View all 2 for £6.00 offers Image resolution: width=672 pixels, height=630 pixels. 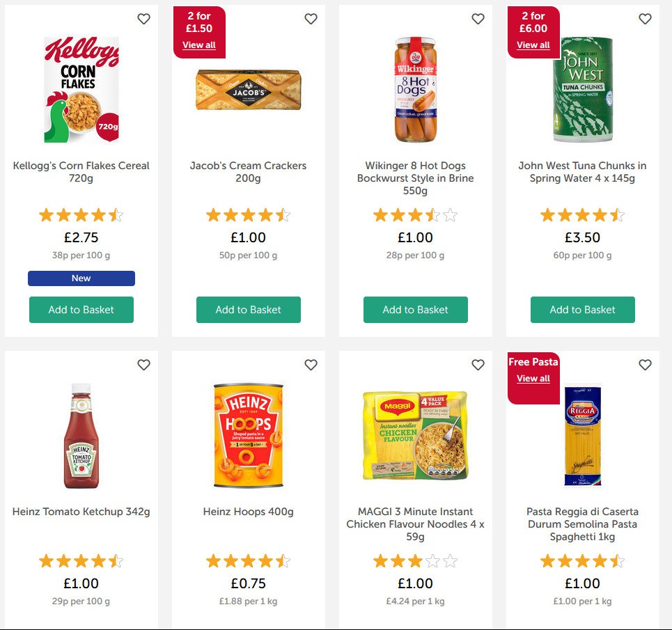533,45
